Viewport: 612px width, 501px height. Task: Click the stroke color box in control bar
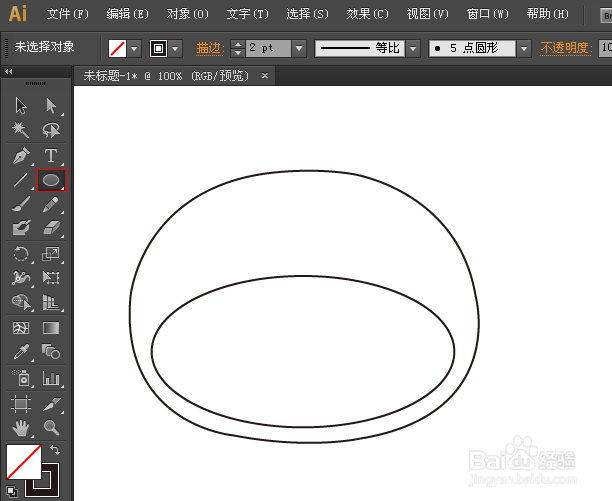point(158,49)
